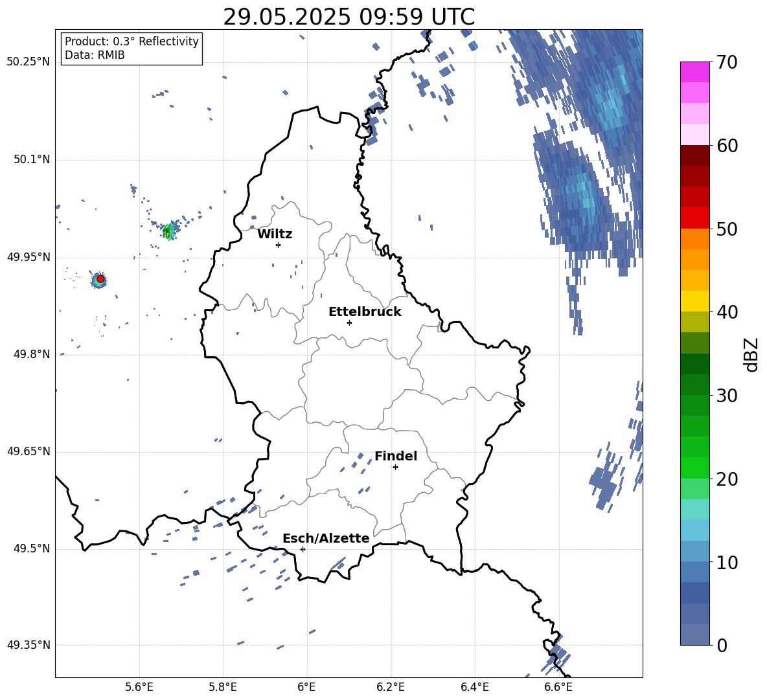Click the Ettelbruck city label
The width and height of the screenshot is (767, 700).
click(365, 312)
